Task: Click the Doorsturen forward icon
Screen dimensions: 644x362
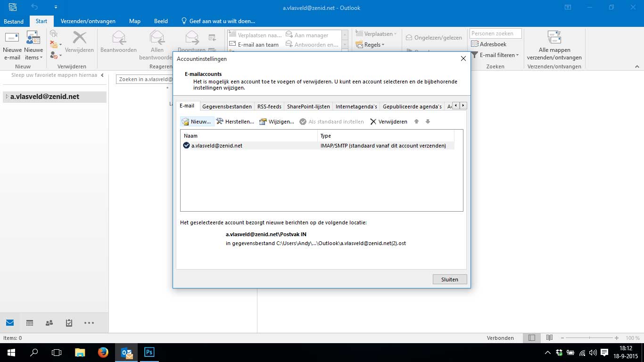Action: 192,38
